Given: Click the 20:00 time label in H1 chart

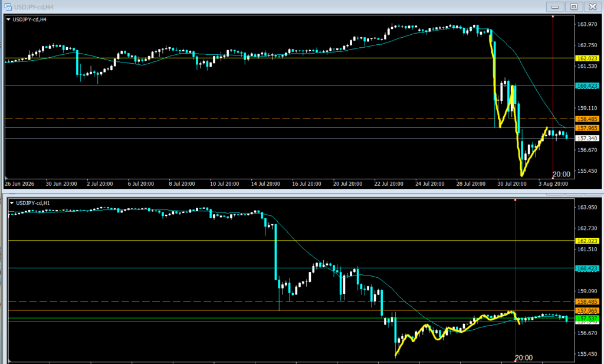Looking at the screenshot, I should pyautogui.click(x=524, y=358).
